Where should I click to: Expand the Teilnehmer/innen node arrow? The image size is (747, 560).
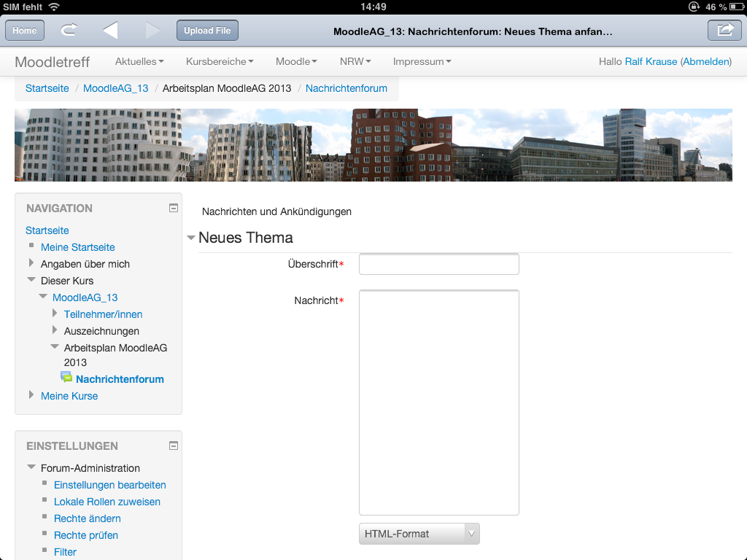pyautogui.click(x=54, y=314)
